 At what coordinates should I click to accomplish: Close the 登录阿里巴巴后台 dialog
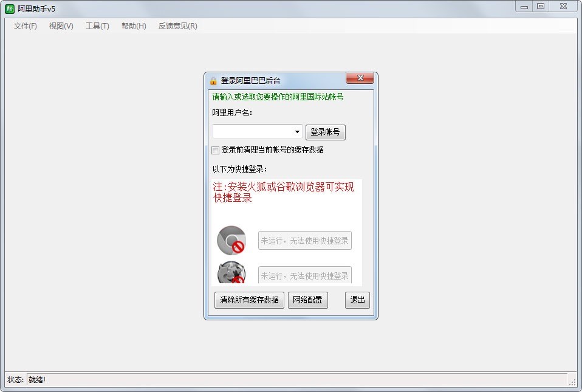click(x=360, y=78)
